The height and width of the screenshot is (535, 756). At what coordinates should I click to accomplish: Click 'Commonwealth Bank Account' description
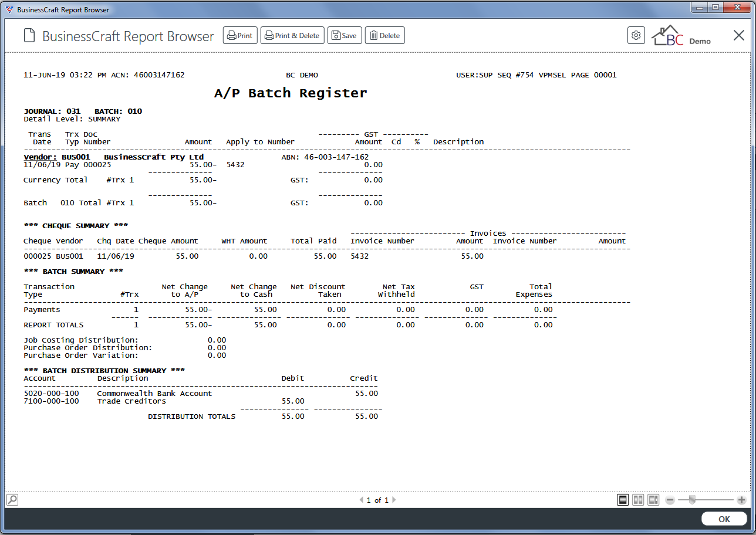[x=154, y=394]
